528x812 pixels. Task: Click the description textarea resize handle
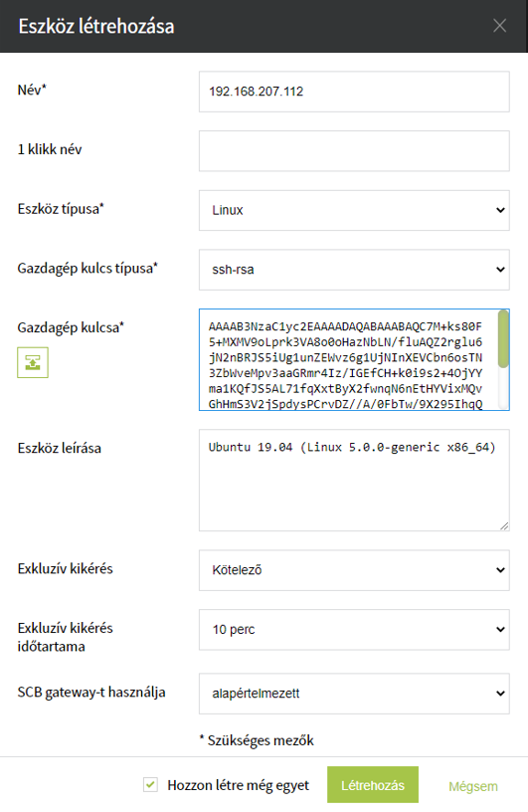click(x=504, y=525)
